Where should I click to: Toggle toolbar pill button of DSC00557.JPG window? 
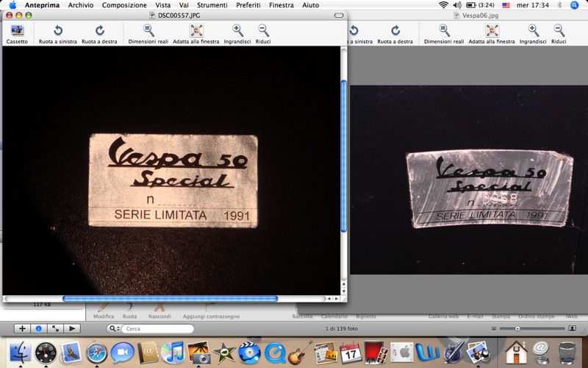click(x=339, y=15)
